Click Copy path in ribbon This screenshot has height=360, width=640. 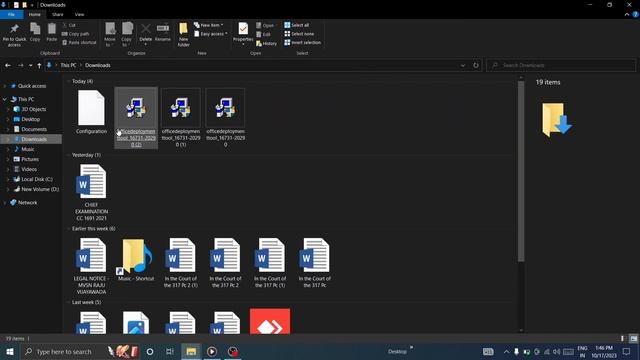pyautogui.click(x=76, y=34)
